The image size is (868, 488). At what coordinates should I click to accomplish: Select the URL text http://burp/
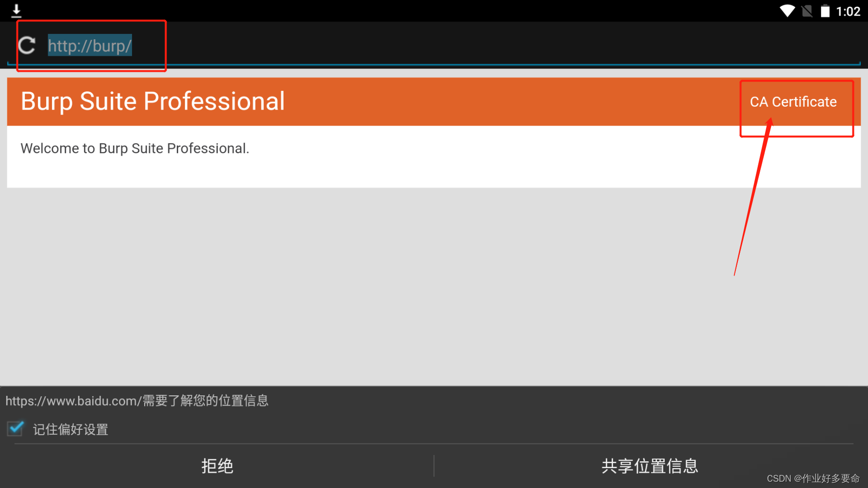click(x=89, y=45)
